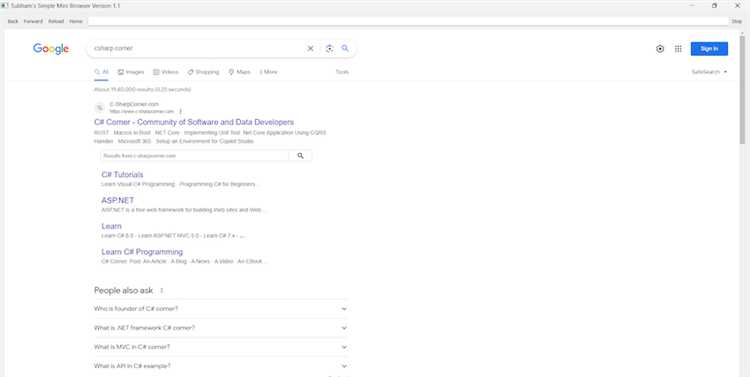Open the SafeSearch dropdown
The height and width of the screenshot is (377, 750).
pos(709,72)
